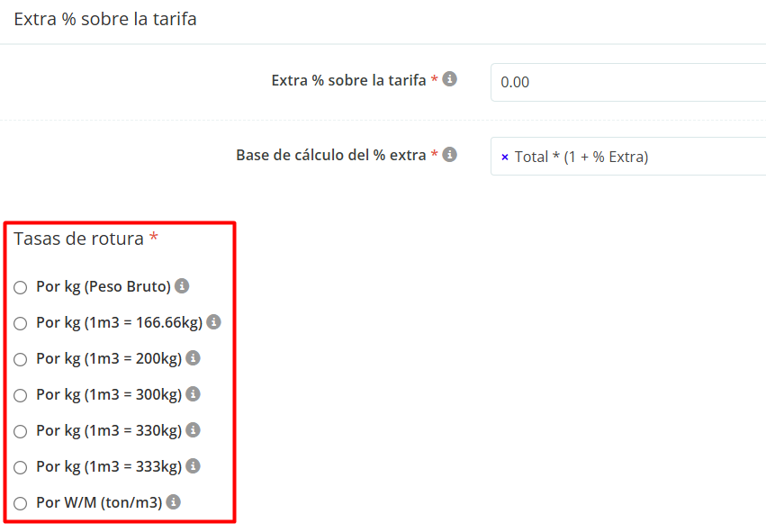766x532 pixels.
Task: Select radio button for 1m3 = 200kg
Action: [21, 360]
